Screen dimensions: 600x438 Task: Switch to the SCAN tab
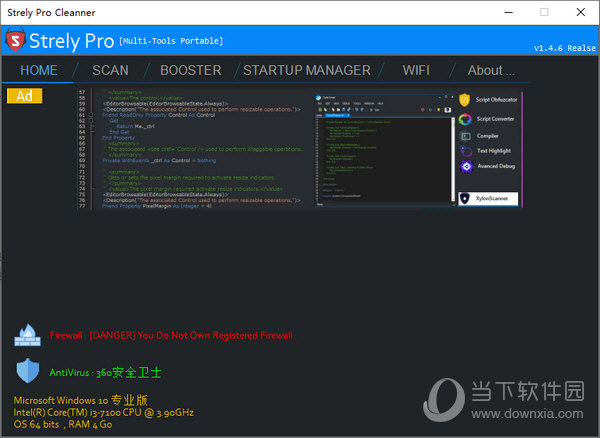point(110,70)
